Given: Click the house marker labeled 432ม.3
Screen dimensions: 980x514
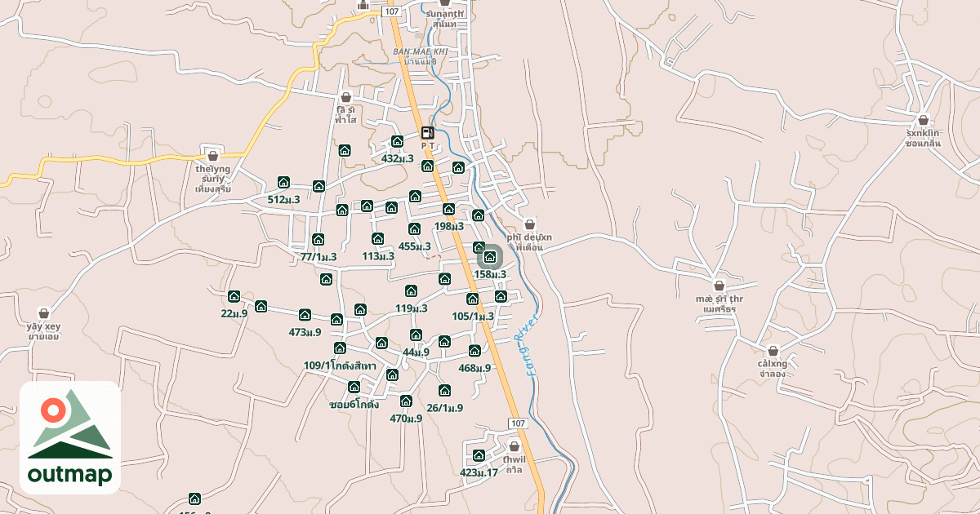Looking at the screenshot, I should tap(398, 141).
